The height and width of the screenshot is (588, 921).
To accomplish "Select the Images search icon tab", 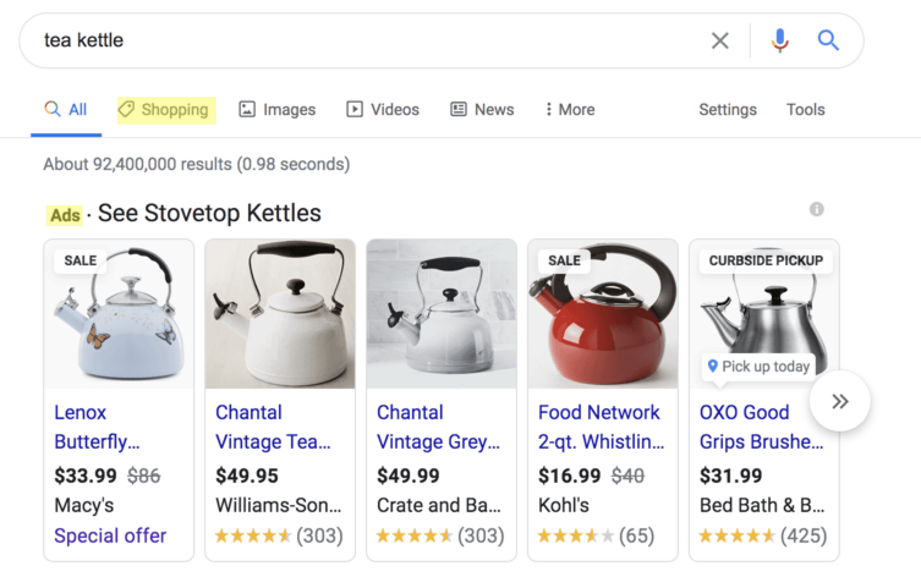I will pos(248,109).
